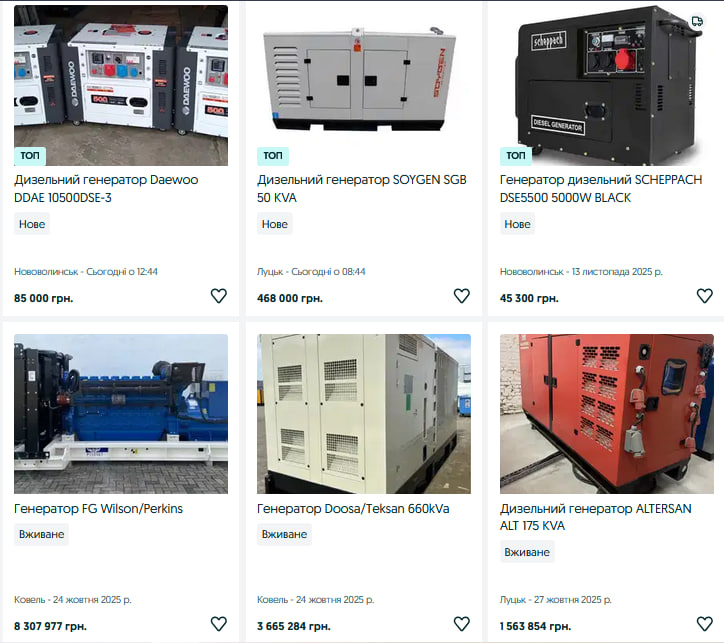The width and height of the screenshot is (724, 643).
Task: Open Генератор Doosa/Teksan 660kVa title link
Action: point(353,509)
